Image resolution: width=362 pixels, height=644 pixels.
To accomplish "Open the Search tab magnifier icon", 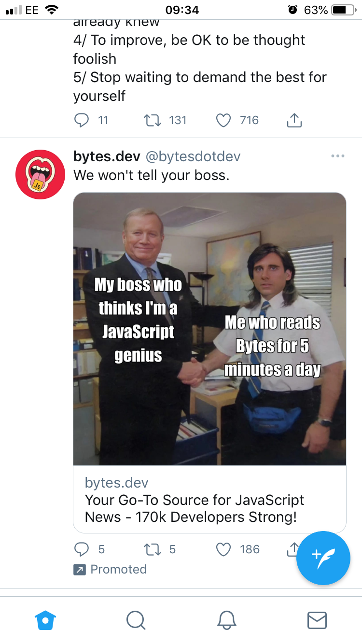I will pyautogui.click(x=136, y=620).
